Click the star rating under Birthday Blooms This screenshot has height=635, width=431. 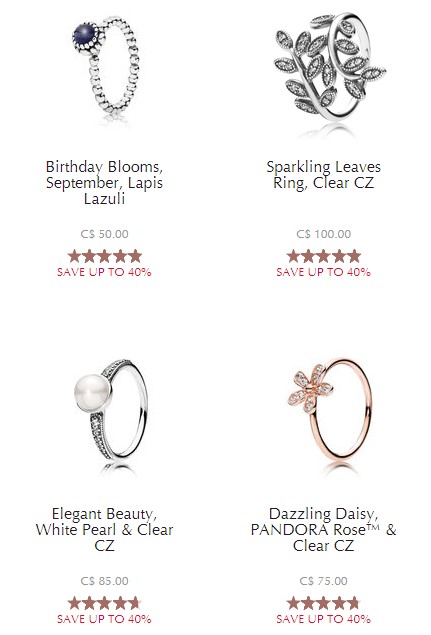click(x=105, y=256)
